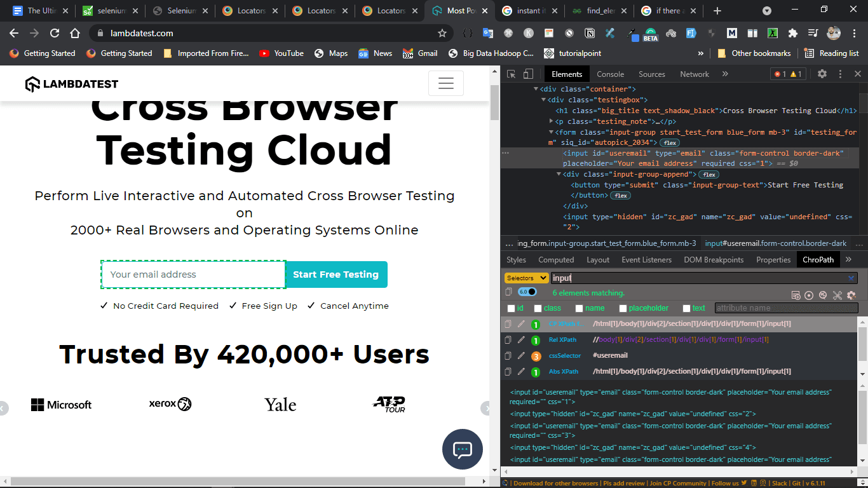Copy the Rel XPath using its copy icon
This screenshot has width=868, height=488.
tap(506, 339)
